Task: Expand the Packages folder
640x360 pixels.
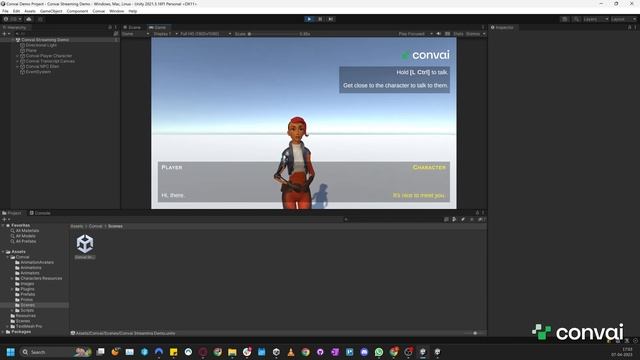Action: click(x=3, y=332)
